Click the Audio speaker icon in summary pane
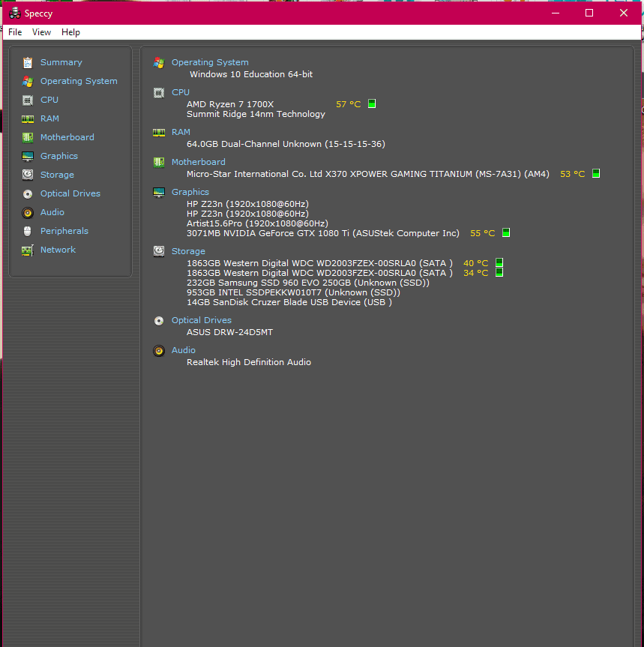The image size is (644, 647). point(159,351)
